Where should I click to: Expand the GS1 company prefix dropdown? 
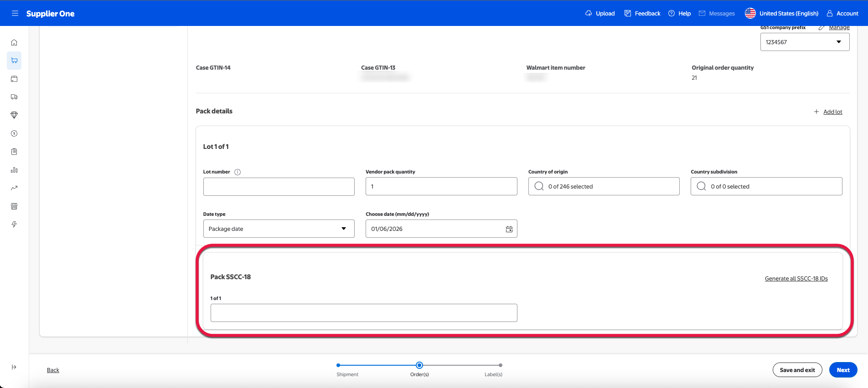click(805, 42)
